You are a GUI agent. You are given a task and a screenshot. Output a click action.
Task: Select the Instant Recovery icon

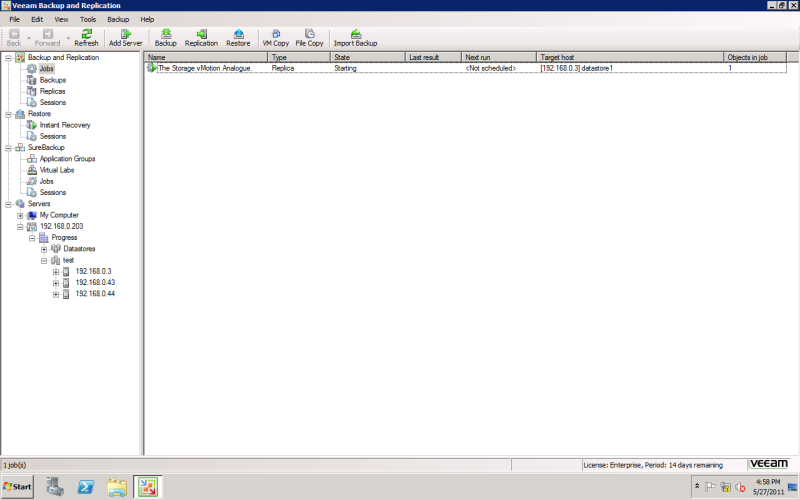point(32,125)
